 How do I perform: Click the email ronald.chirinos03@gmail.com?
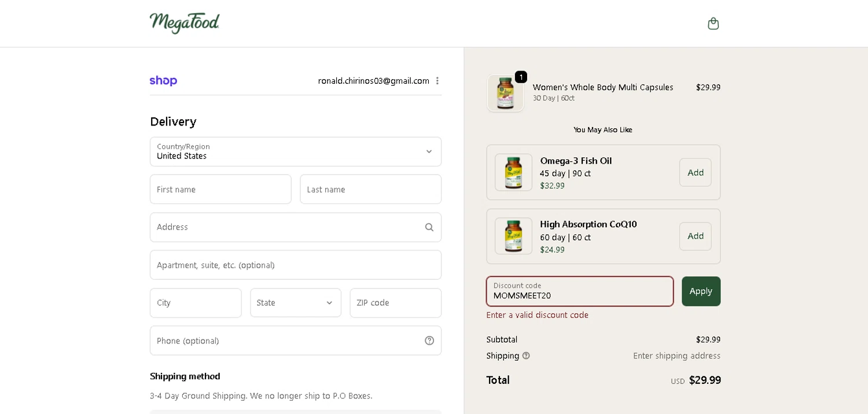click(374, 81)
